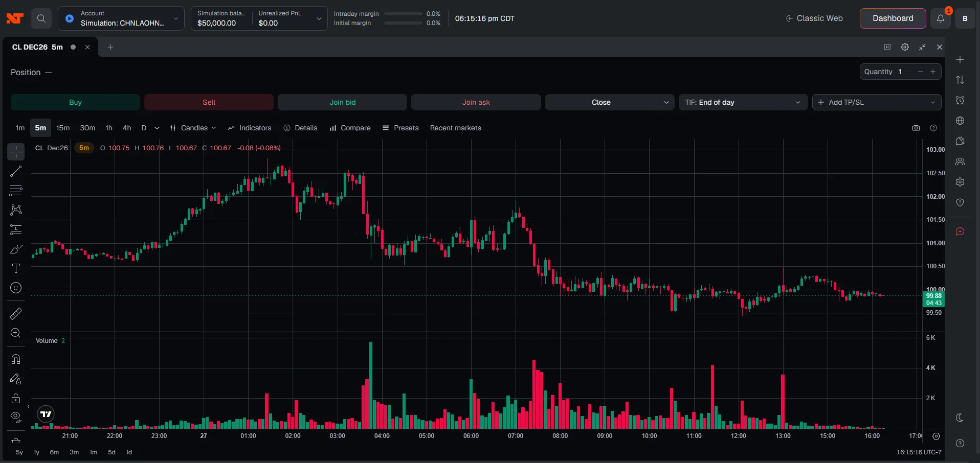Open the community people icon
This screenshot has height=463, width=980.
(960, 161)
